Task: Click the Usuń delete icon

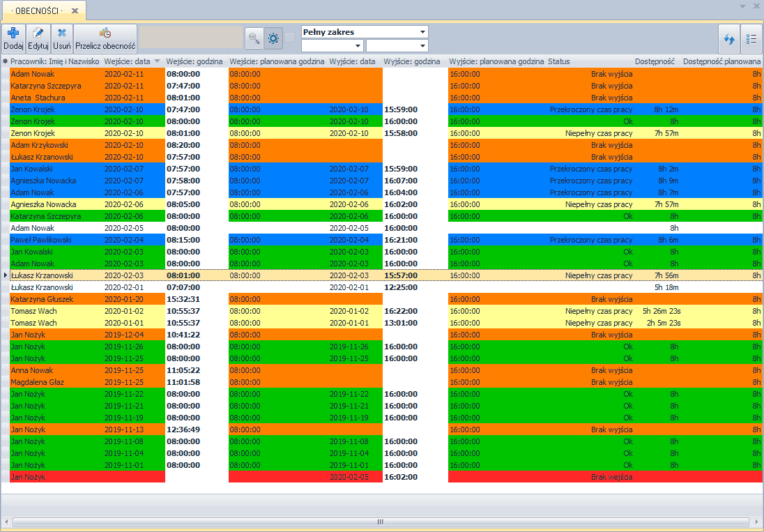Action: tap(62, 33)
